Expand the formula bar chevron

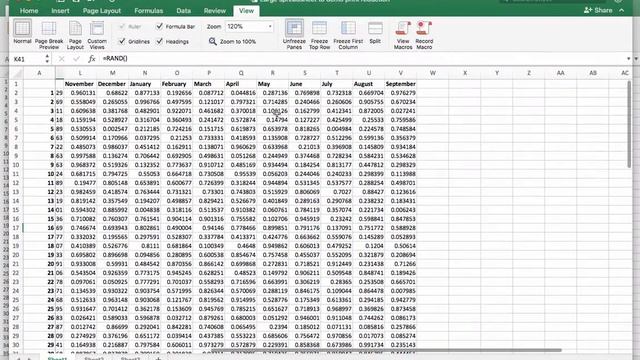coord(628,59)
